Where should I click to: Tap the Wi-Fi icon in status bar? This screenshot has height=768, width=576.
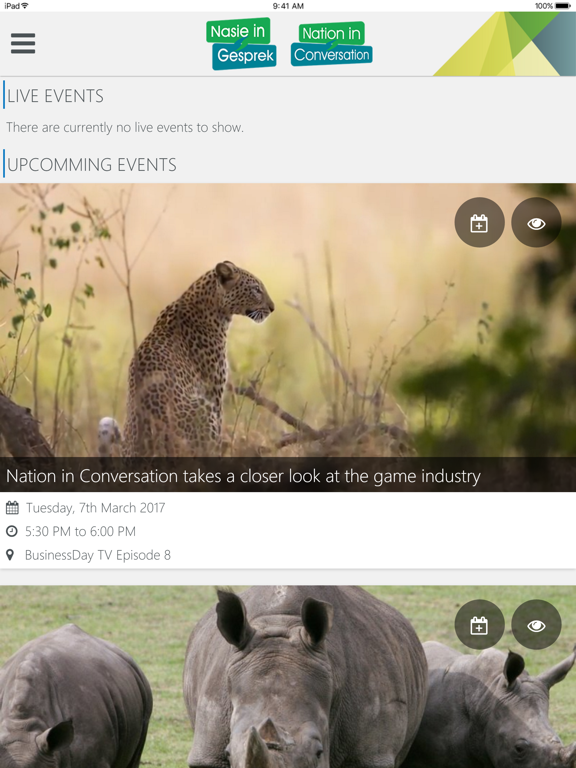(x=25, y=6)
